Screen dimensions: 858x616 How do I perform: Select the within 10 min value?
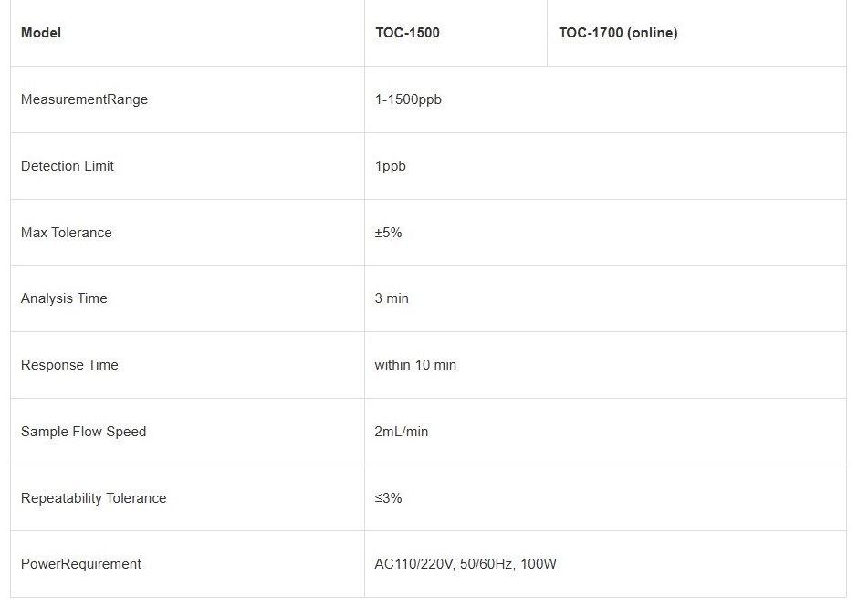click(x=415, y=365)
